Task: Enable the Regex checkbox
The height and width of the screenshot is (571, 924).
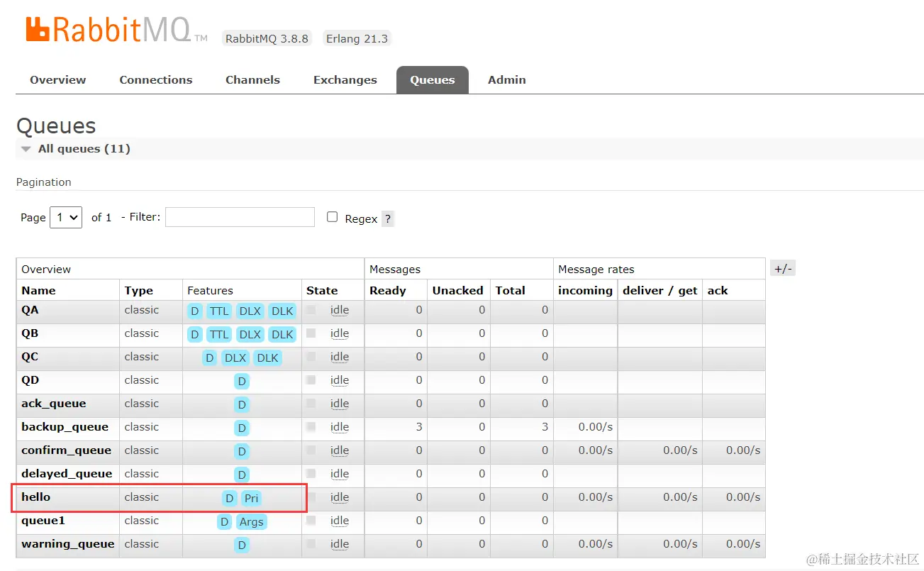Action: click(332, 217)
